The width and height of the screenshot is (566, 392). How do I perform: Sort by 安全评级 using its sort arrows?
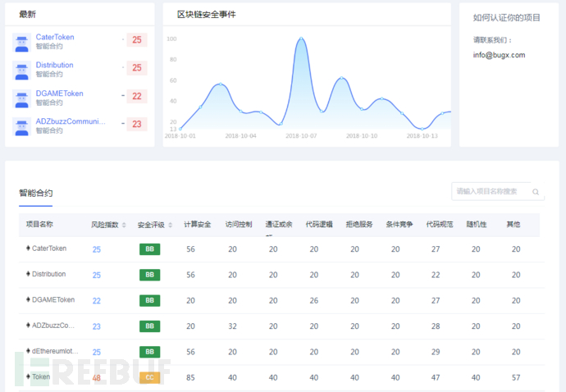click(x=170, y=225)
